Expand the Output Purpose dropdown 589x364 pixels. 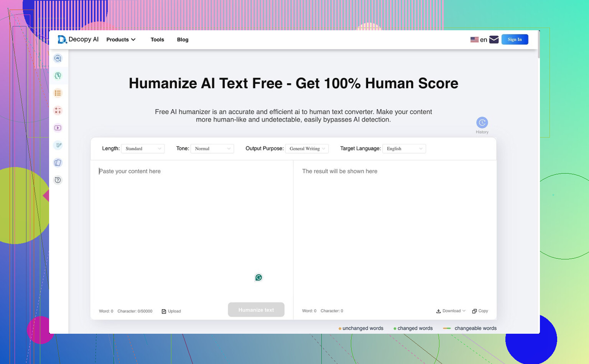pyautogui.click(x=307, y=149)
